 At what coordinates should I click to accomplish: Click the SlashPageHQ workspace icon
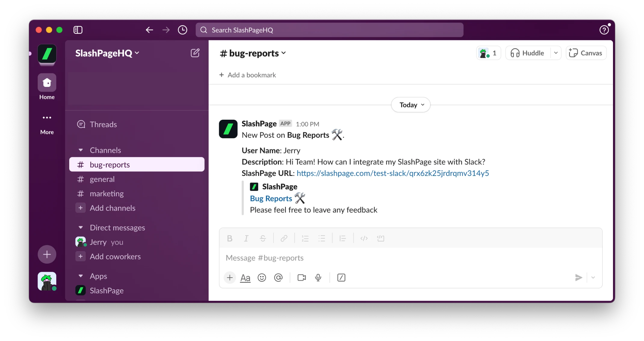(x=47, y=54)
